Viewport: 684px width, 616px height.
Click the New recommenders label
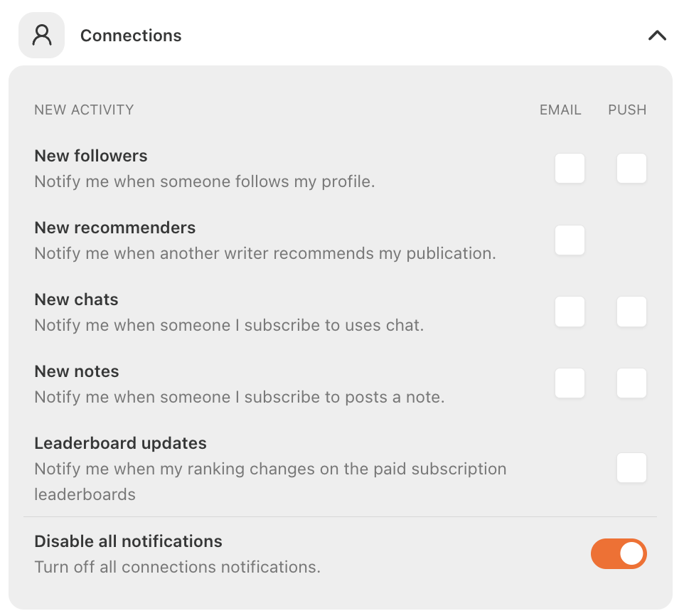pyautogui.click(x=114, y=228)
